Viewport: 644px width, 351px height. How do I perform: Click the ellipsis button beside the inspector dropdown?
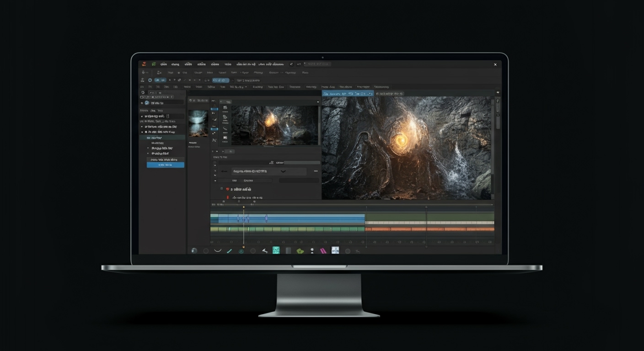[315, 171]
